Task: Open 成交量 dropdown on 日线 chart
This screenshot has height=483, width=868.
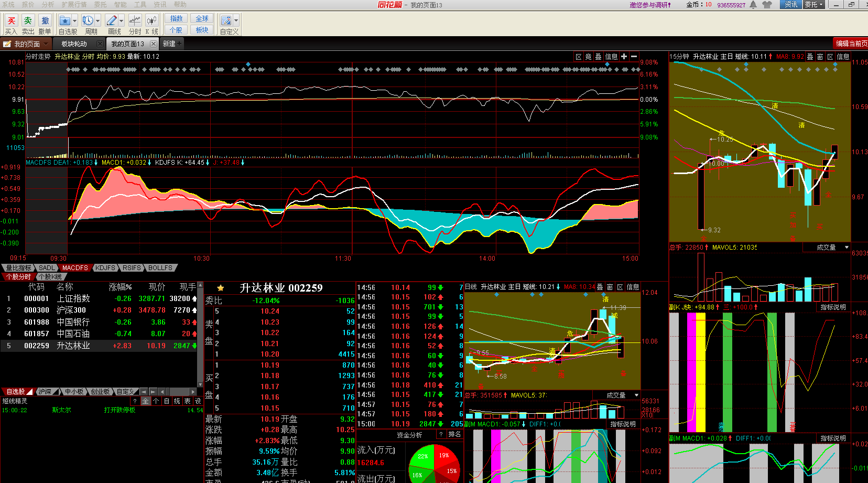Action: [637, 395]
